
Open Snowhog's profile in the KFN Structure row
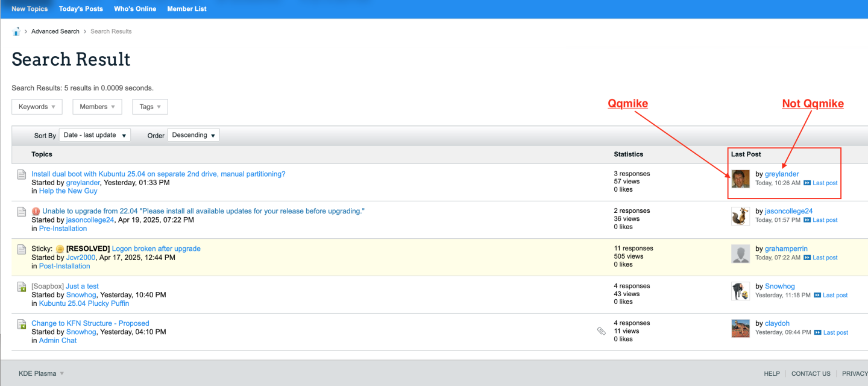tap(81, 332)
